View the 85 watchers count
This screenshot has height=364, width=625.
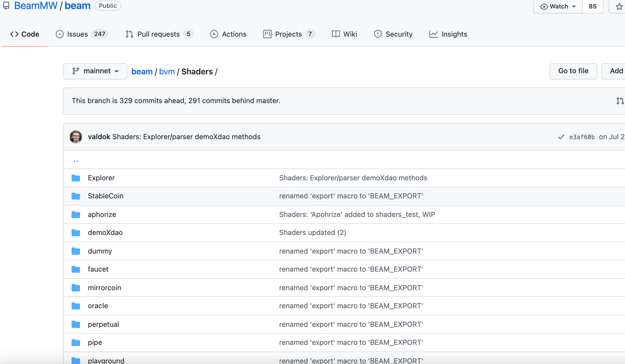593,6
